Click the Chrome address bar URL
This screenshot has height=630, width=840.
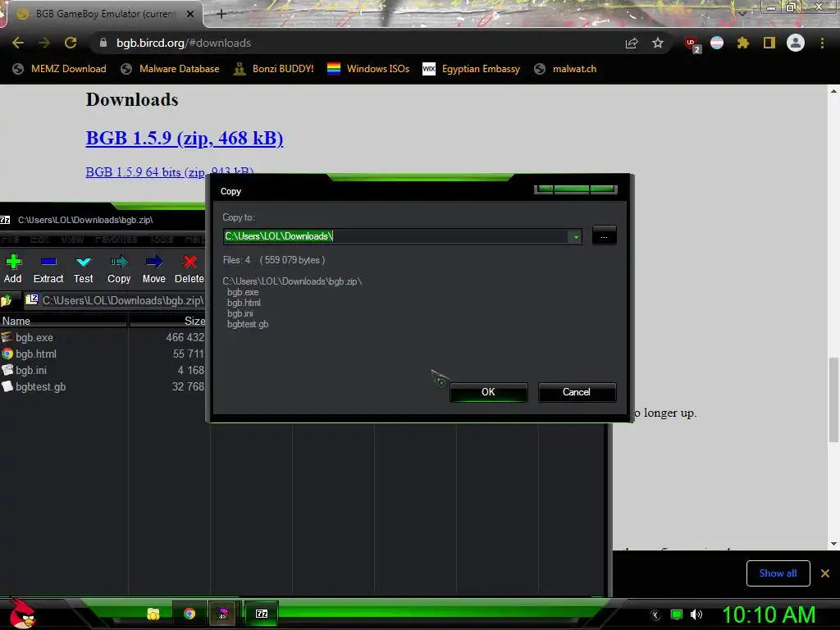(184, 43)
